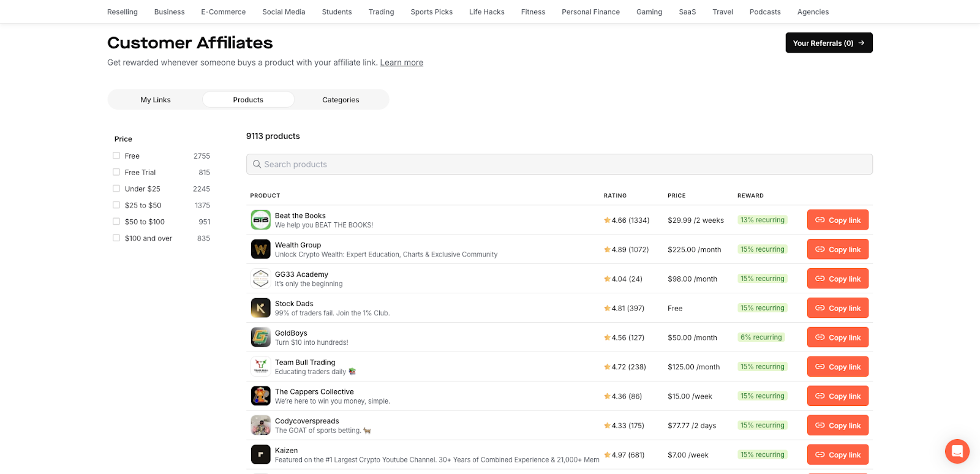Open the chat support bubble icon
The image size is (980, 474).
pyautogui.click(x=957, y=451)
